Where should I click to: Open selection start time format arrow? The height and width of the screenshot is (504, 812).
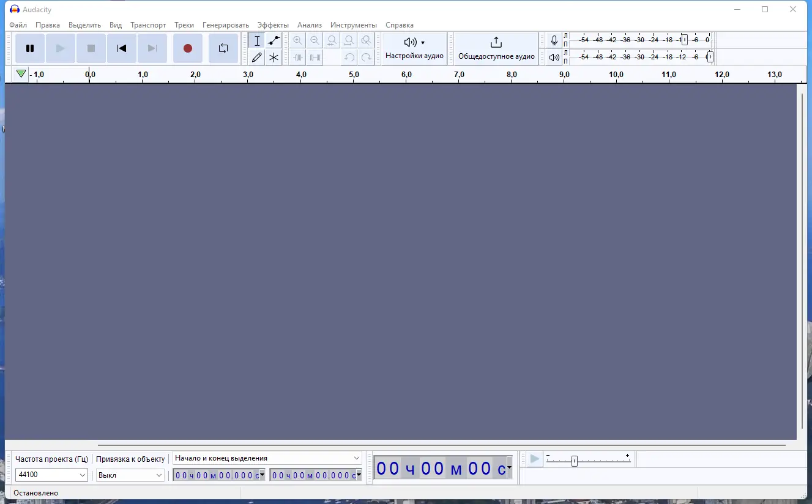[x=263, y=475]
